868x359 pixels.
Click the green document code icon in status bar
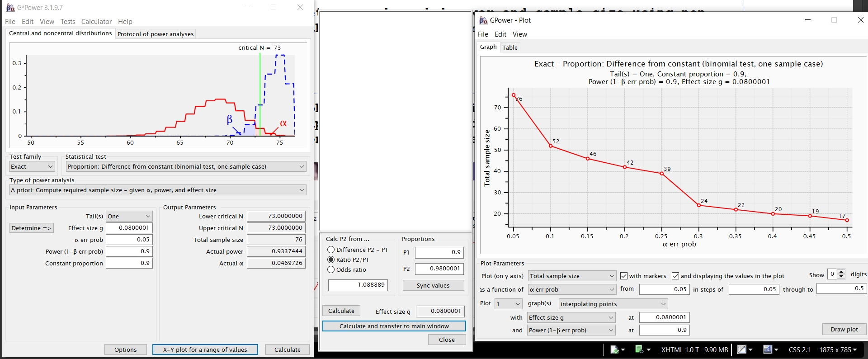[639, 350]
